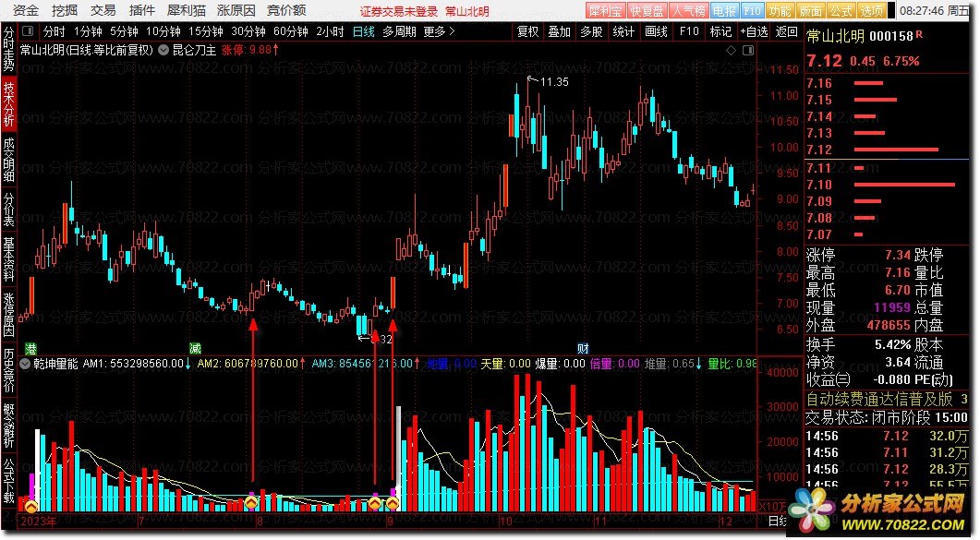Switch chart to 5分钟 period
This screenshot has width=980, height=540.
tap(124, 31)
